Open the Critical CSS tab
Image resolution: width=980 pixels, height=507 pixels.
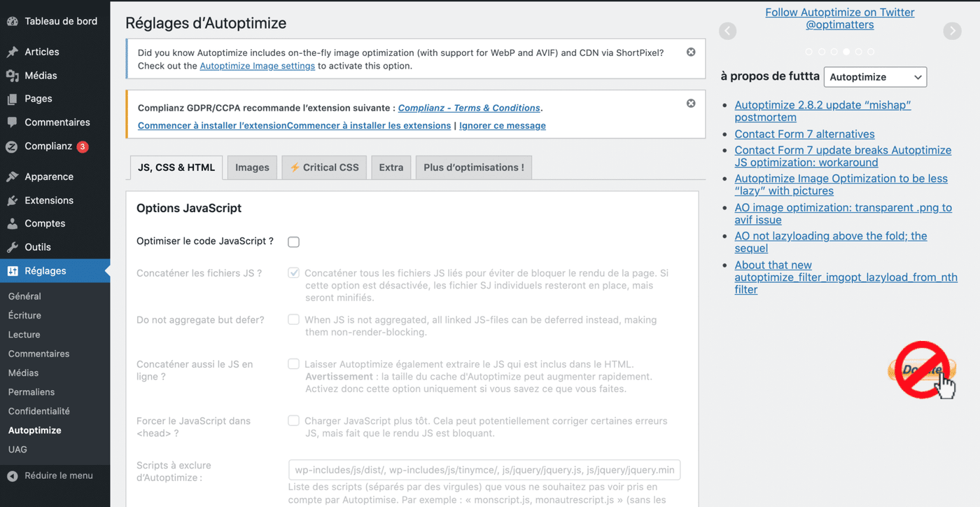point(323,167)
